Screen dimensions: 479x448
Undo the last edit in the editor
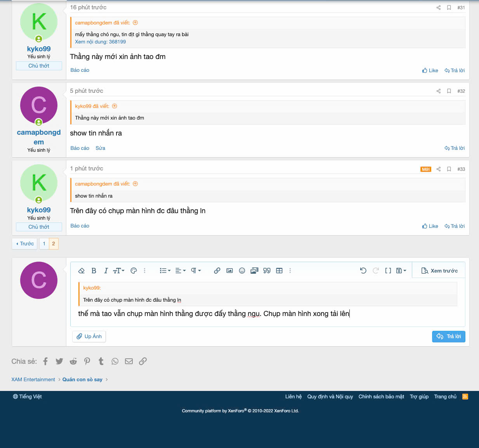click(x=363, y=271)
